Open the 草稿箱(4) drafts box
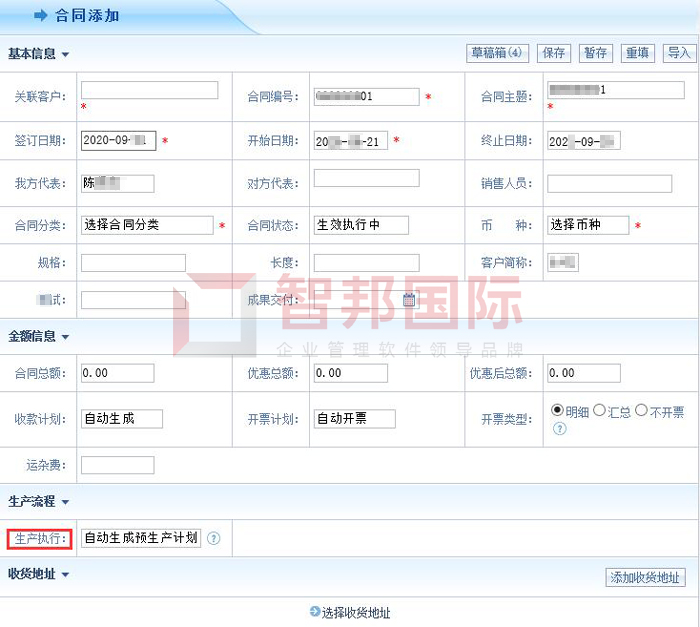700x627 pixels. tap(498, 53)
